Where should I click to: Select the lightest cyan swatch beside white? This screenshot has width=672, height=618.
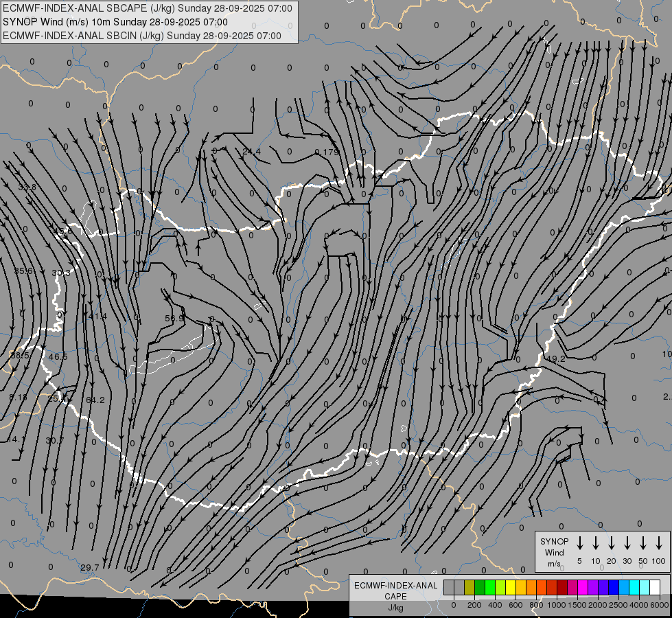645,587
